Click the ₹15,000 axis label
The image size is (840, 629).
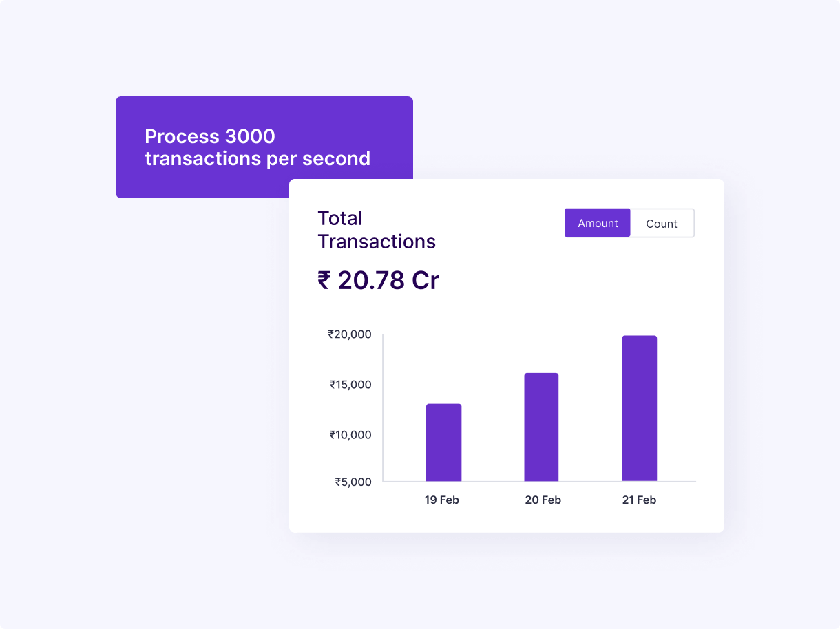point(350,385)
